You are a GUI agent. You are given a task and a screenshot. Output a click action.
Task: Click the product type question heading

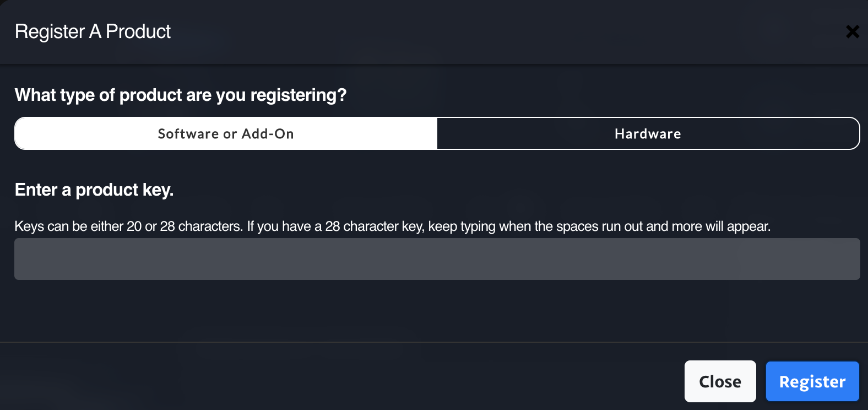181,95
